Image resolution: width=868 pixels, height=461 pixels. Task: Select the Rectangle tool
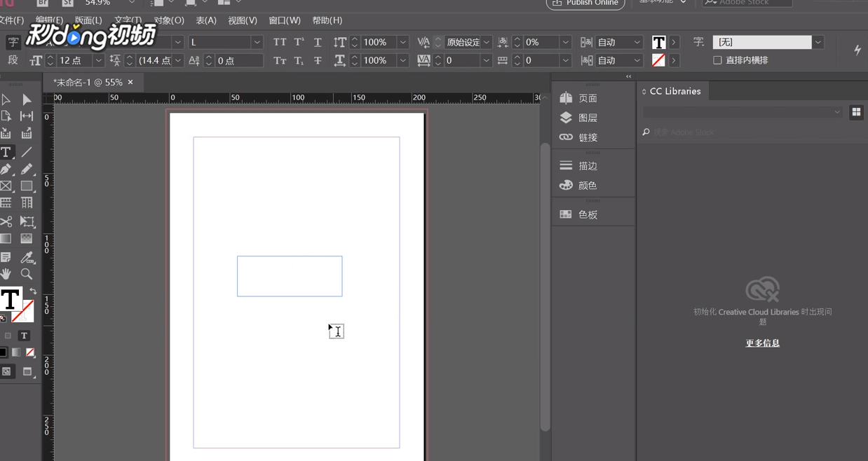(x=27, y=186)
